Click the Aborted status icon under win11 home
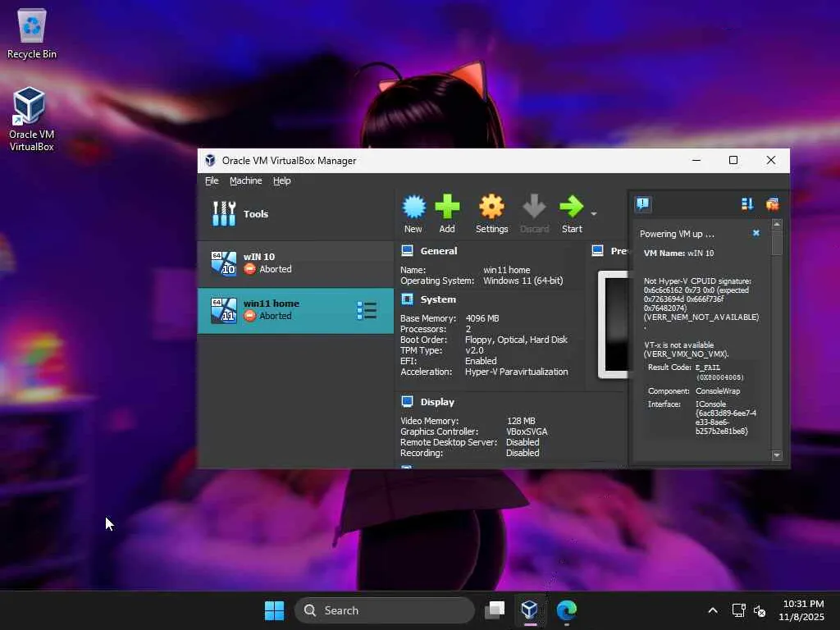 249,316
